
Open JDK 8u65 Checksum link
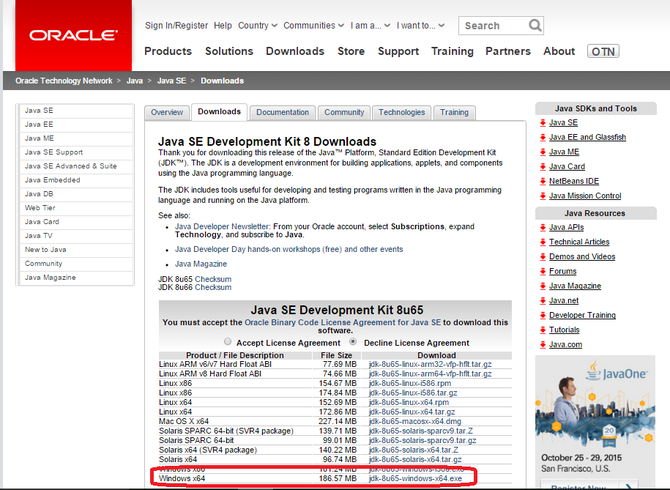(x=213, y=279)
